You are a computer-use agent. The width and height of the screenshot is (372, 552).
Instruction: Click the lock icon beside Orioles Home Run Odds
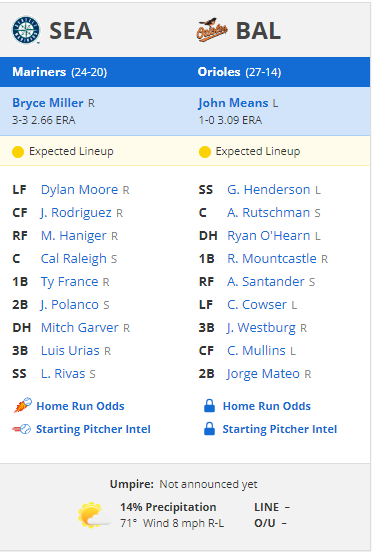(x=209, y=406)
